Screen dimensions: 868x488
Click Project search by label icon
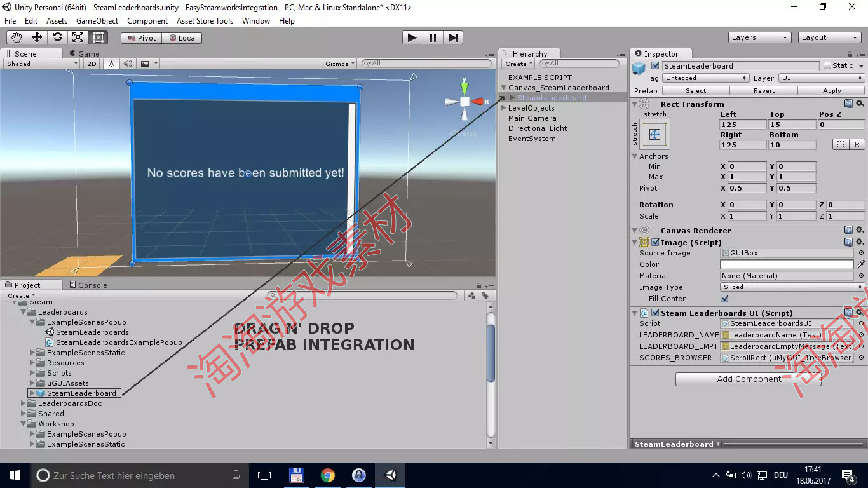pos(485,295)
